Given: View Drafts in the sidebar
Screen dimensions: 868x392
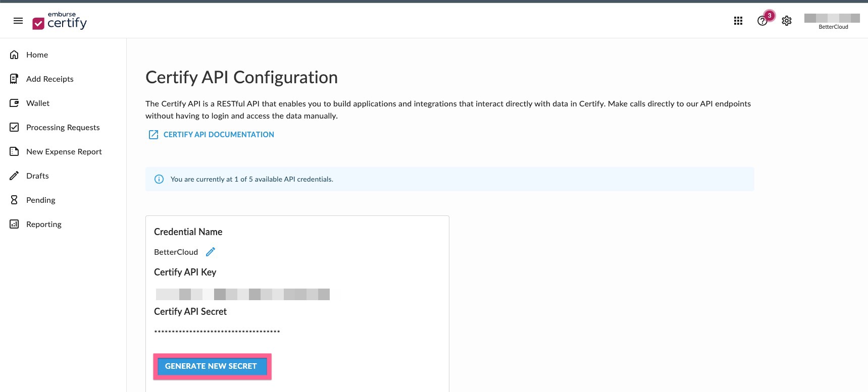Looking at the screenshot, I should coord(37,176).
